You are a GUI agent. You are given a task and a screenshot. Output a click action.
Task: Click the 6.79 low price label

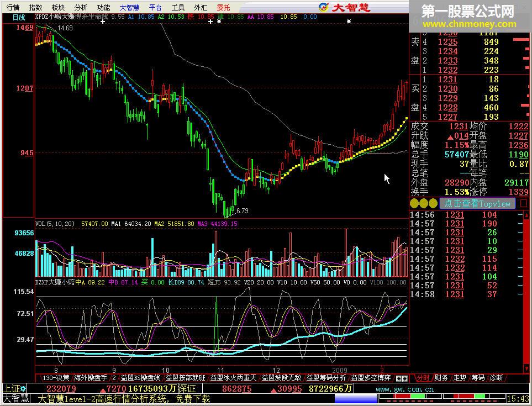coord(243,210)
